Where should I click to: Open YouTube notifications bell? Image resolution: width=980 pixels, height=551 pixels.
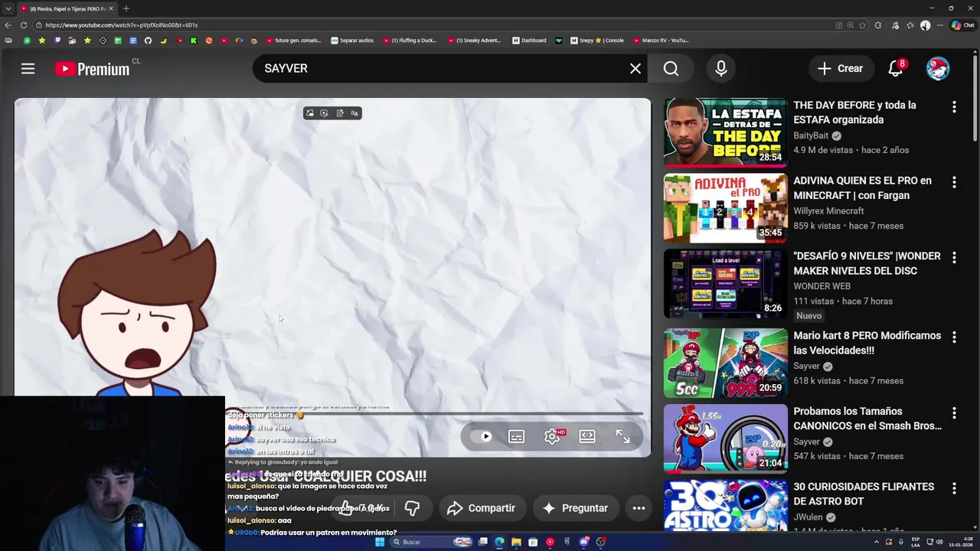pos(896,69)
